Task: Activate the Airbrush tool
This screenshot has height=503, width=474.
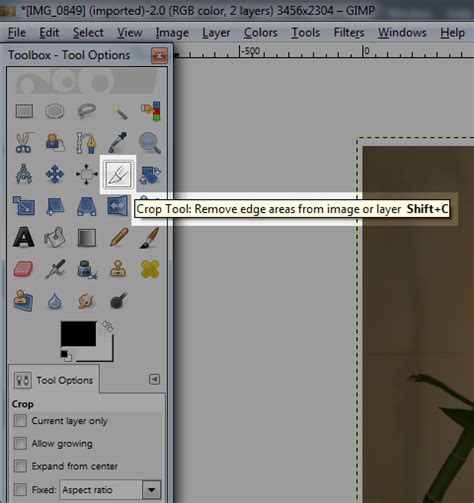Action: [x=55, y=269]
